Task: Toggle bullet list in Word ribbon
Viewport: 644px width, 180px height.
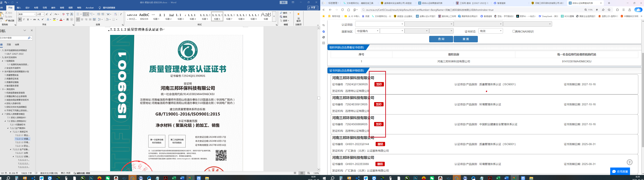Action: [78, 14]
